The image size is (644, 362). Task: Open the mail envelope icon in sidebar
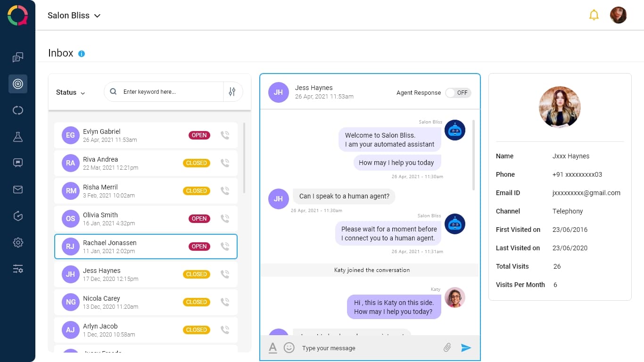(18, 189)
